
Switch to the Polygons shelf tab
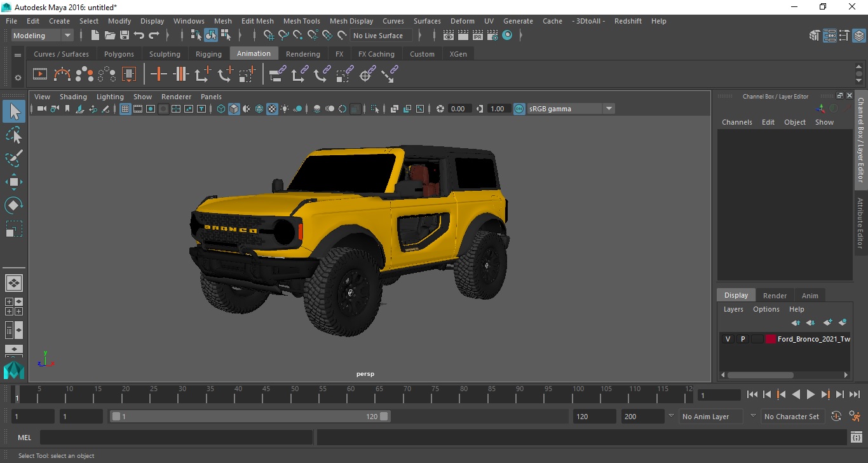coord(119,54)
